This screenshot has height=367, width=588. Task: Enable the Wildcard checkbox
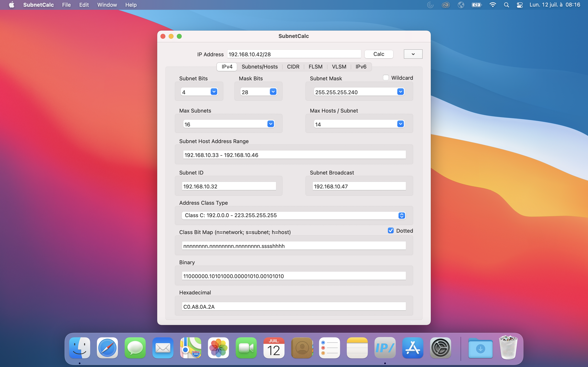(386, 77)
